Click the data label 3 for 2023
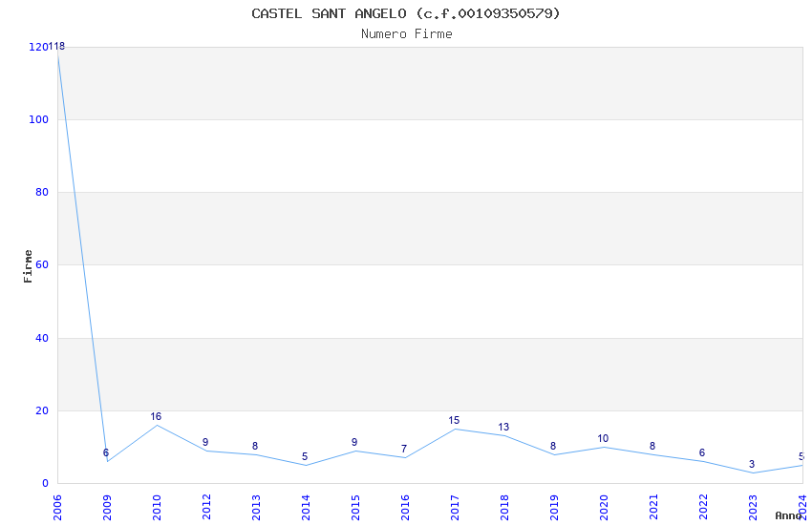The width and height of the screenshot is (812, 525). click(752, 464)
